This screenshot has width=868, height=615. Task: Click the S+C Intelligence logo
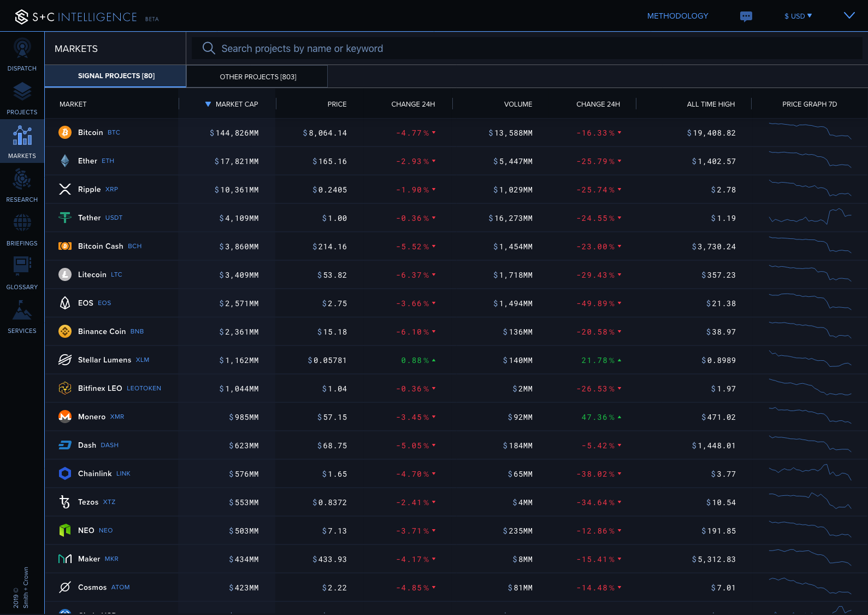click(x=76, y=17)
